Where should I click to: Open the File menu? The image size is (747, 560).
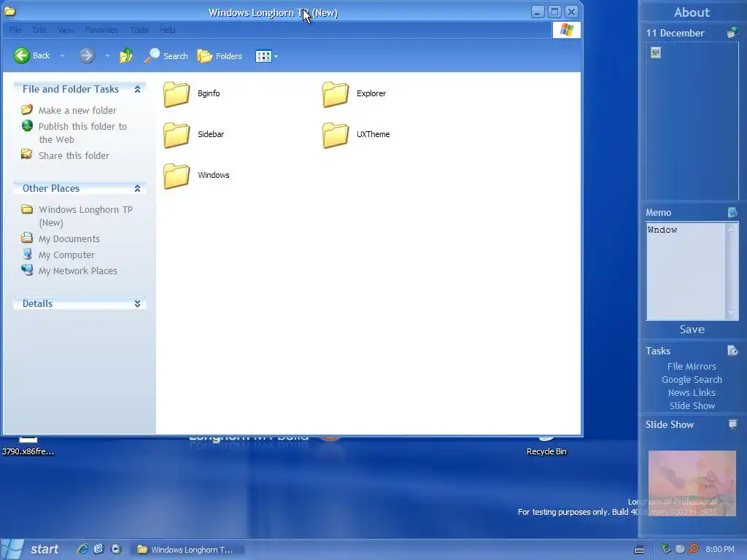click(15, 30)
